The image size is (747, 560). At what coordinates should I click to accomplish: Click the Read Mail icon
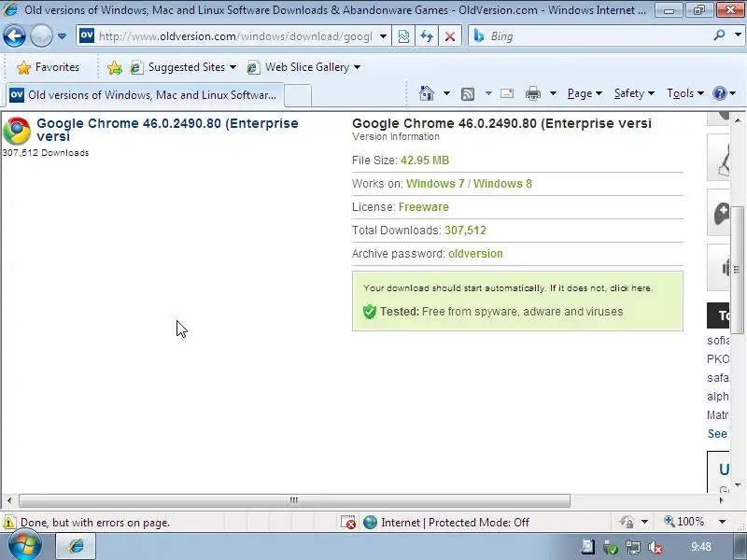coord(507,93)
